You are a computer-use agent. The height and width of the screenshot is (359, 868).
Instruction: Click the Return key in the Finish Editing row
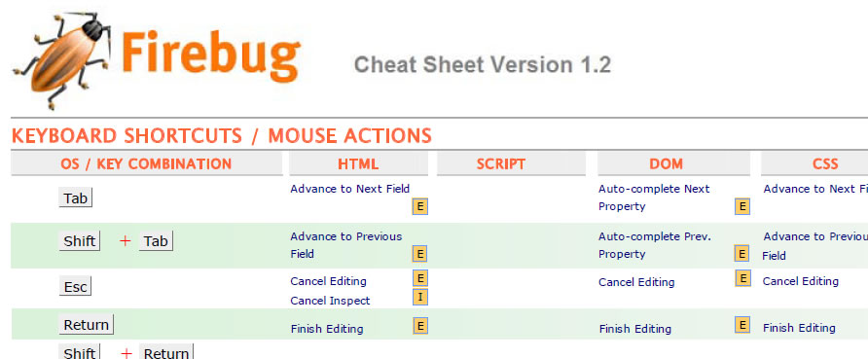[x=87, y=325]
